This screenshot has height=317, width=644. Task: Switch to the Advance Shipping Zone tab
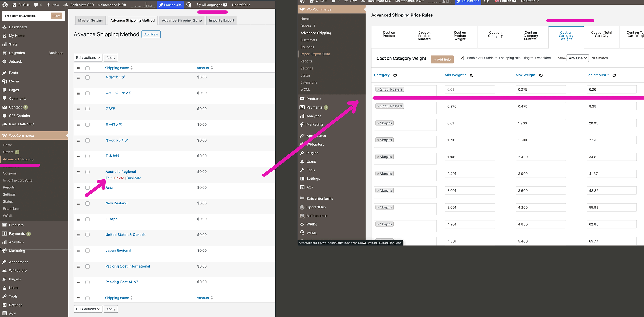click(182, 20)
